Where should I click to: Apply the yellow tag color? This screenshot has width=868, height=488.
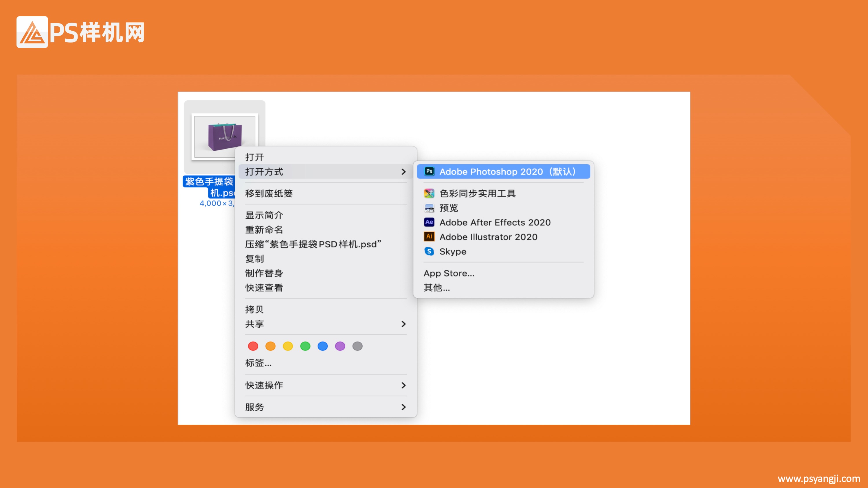[288, 346]
